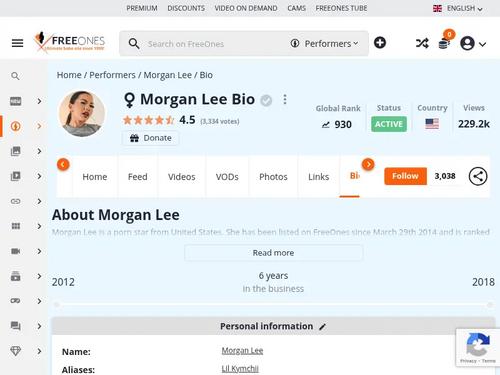Open the three-dot options menu
This screenshot has width=500, height=375.
(285, 99)
